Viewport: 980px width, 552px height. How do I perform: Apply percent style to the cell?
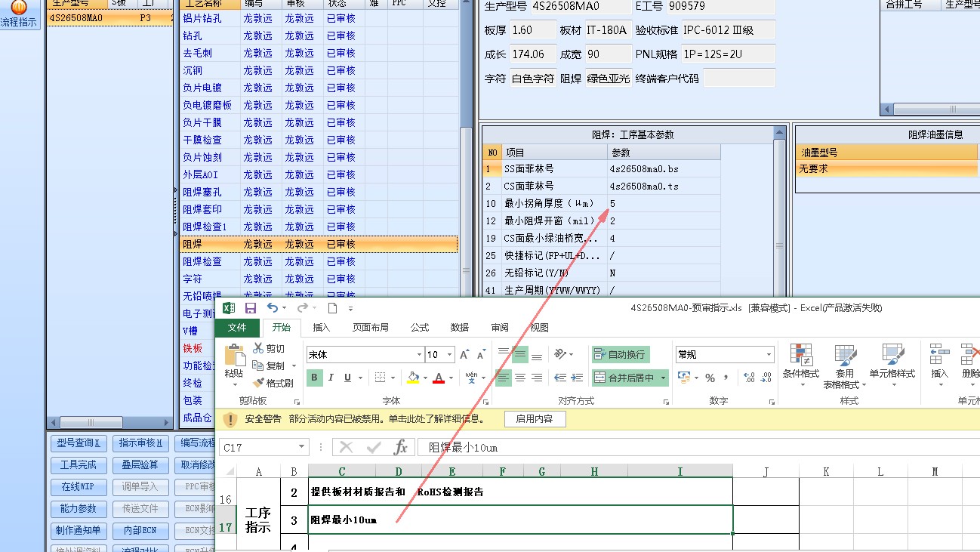coord(710,378)
